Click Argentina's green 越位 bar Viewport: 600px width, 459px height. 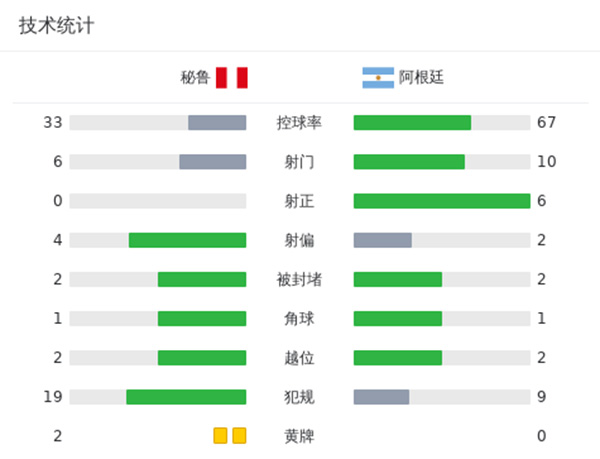coord(397,358)
